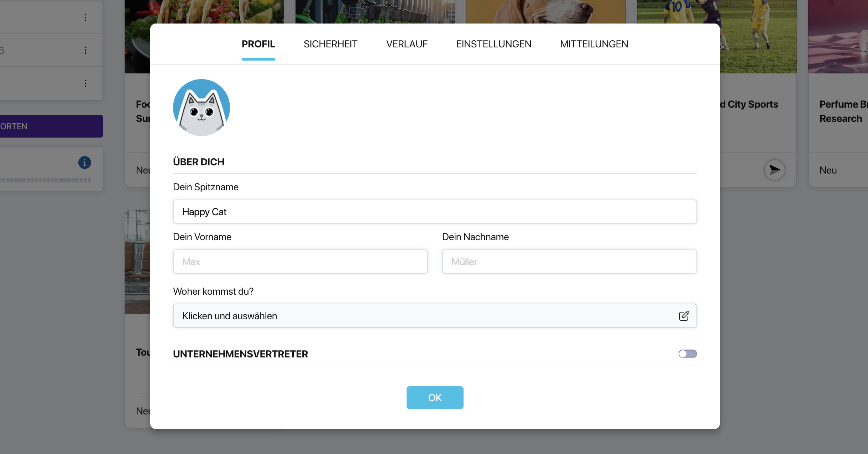The width and height of the screenshot is (868, 454).
Task: Click the cat avatar profile picture
Action: coord(202,107)
